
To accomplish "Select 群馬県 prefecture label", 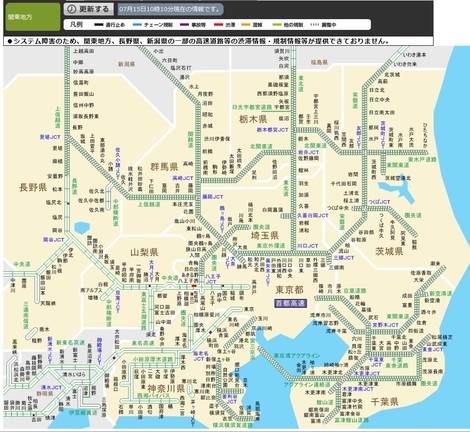I will point(164,166).
